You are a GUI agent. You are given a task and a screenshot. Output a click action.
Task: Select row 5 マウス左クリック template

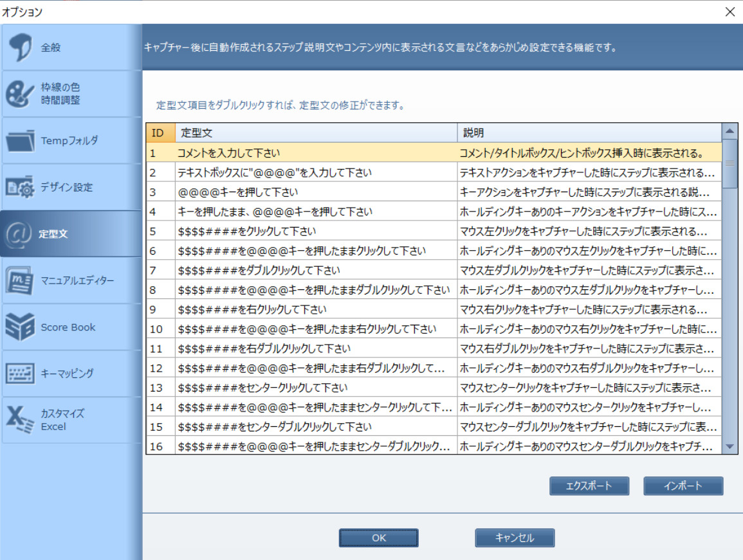coord(315,231)
